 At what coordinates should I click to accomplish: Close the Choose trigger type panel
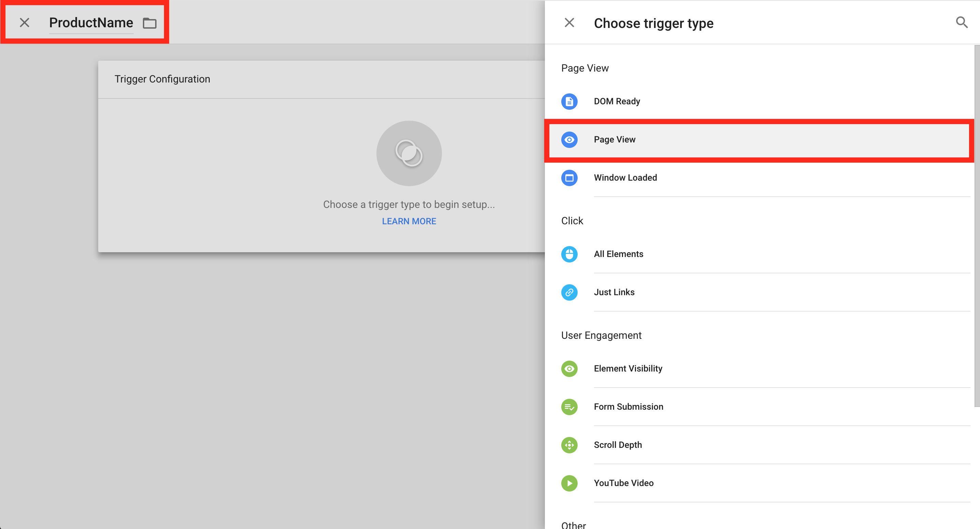tap(569, 23)
